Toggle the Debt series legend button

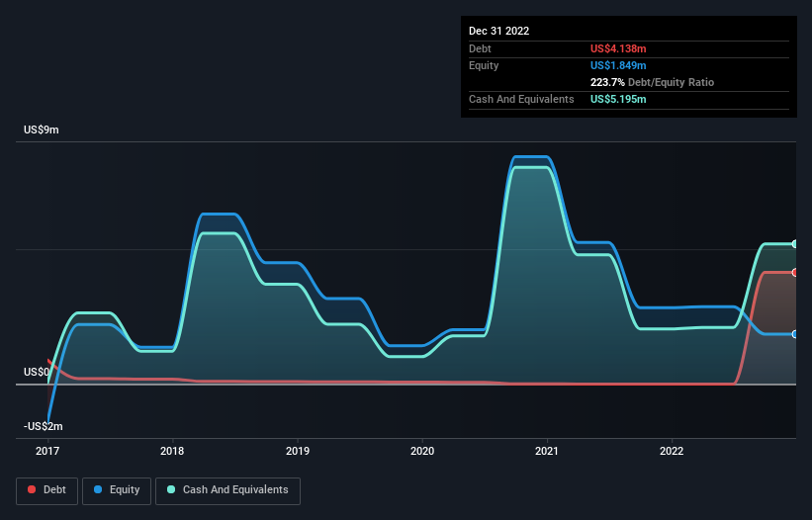tap(46, 490)
